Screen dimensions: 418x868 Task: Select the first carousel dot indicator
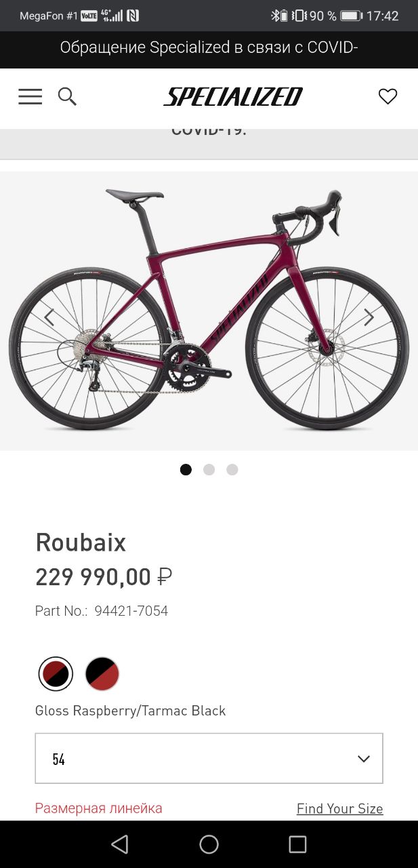pos(186,469)
